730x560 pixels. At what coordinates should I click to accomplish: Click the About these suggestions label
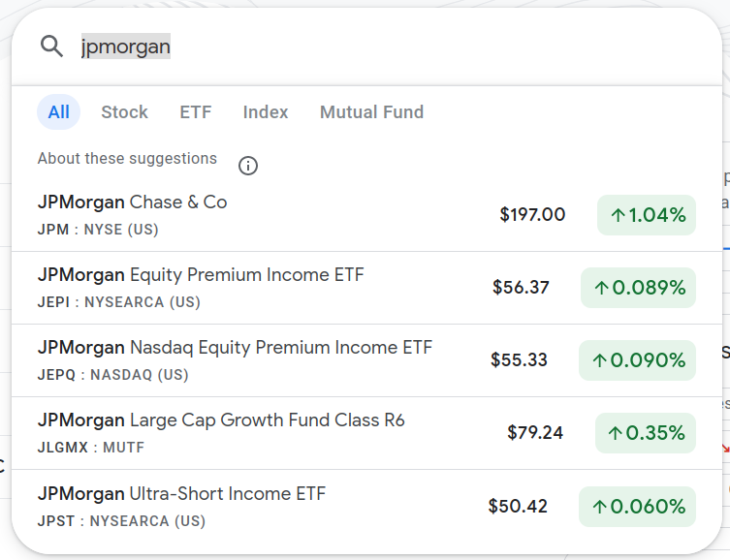(x=127, y=159)
